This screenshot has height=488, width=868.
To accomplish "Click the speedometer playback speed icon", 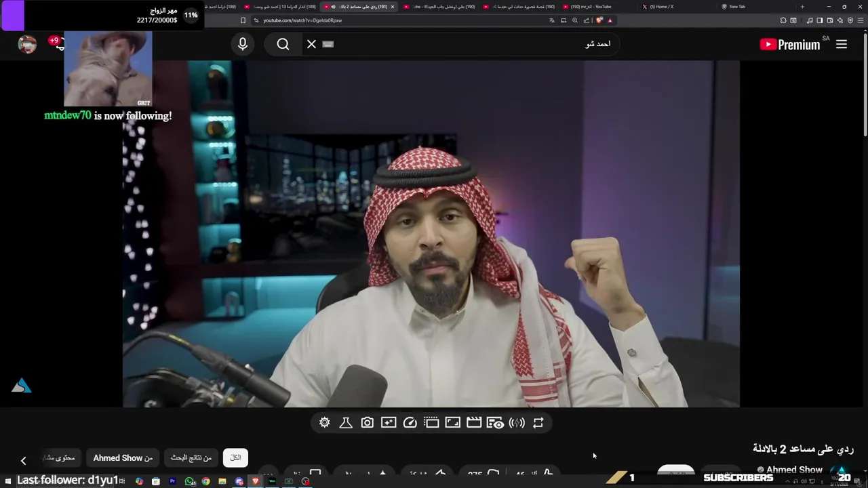I will (410, 423).
